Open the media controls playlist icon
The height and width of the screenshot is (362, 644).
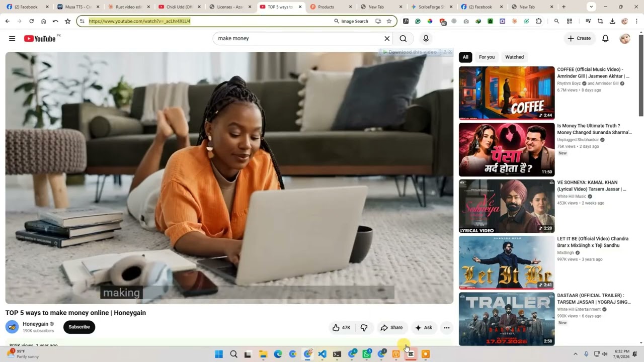tap(588, 21)
